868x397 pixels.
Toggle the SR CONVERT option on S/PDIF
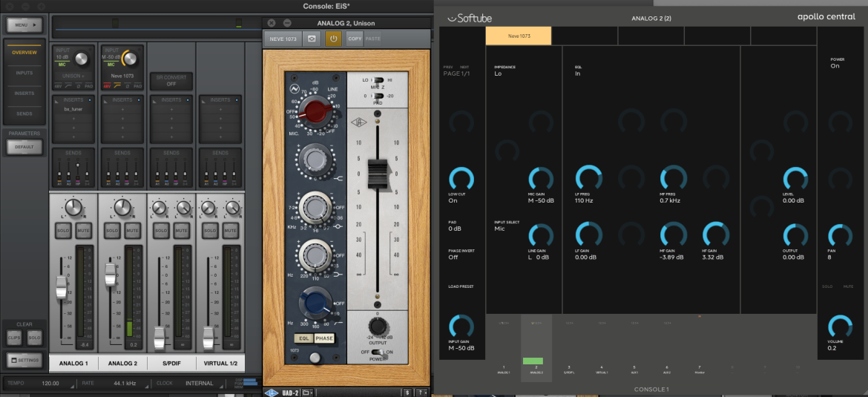(x=171, y=80)
